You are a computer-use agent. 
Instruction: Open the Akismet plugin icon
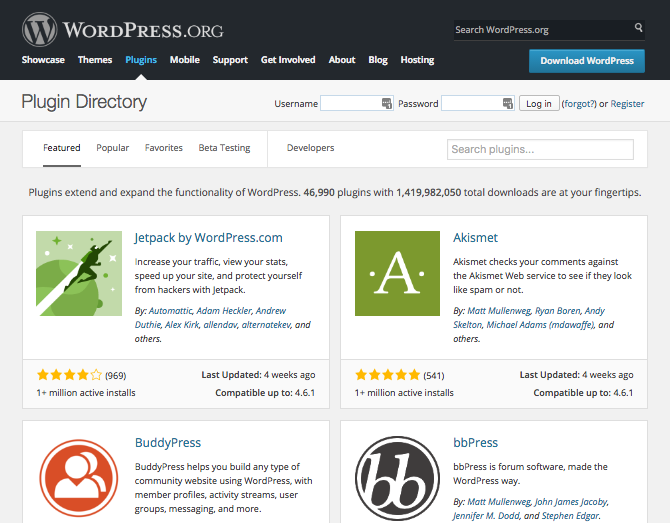point(397,273)
